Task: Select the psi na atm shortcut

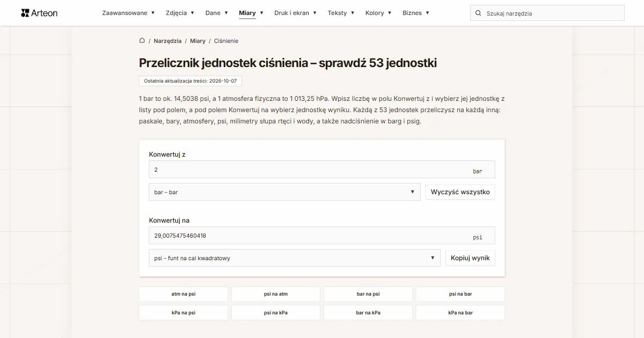Action: tap(276, 294)
